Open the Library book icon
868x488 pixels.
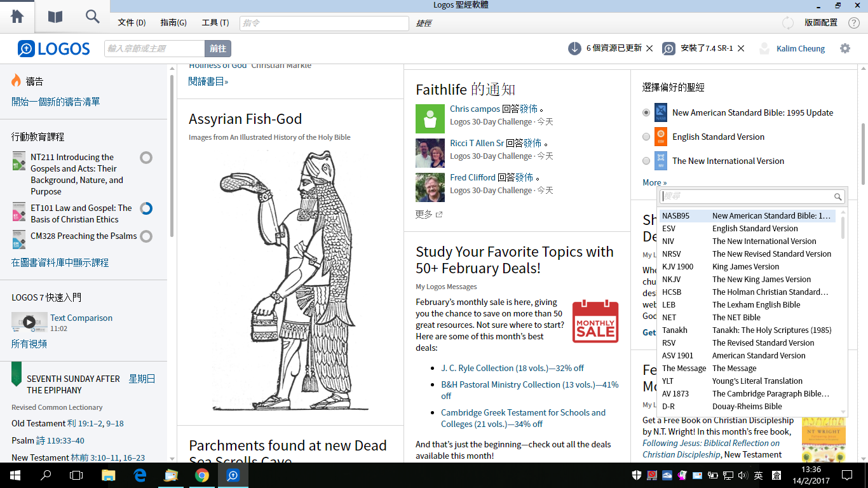point(55,17)
